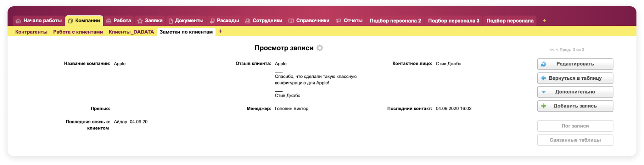
Task: Go to previous record via Пред. link
Action: (x=563, y=50)
